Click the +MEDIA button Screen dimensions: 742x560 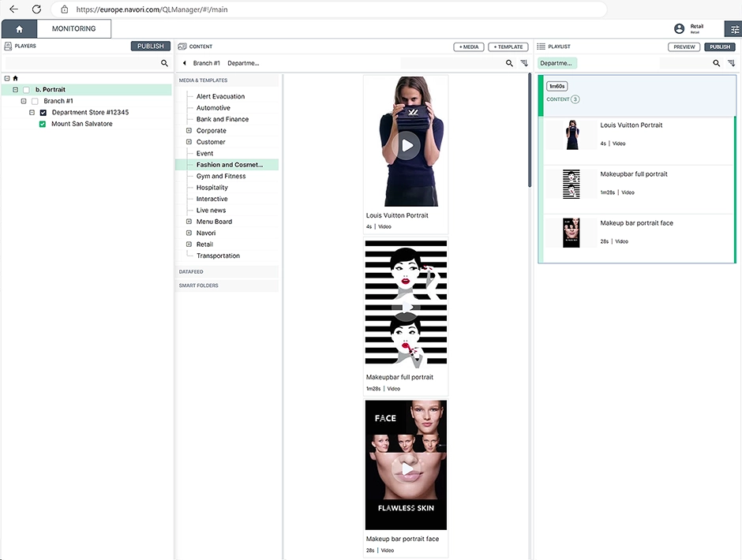tap(468, 47)
